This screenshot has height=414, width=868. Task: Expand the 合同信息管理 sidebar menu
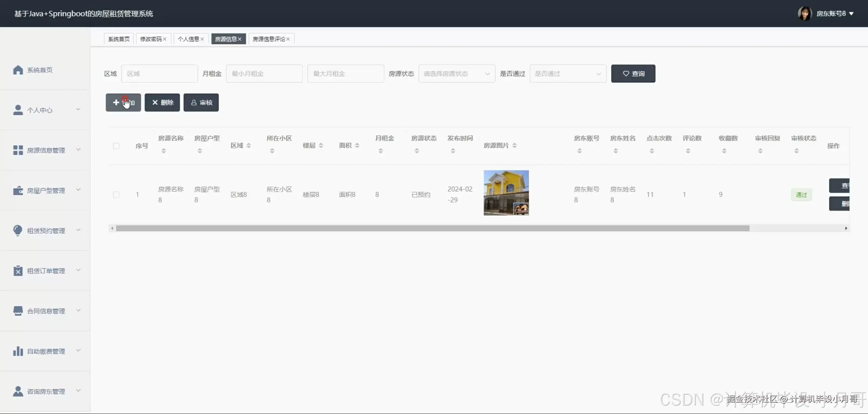[46, 311]
